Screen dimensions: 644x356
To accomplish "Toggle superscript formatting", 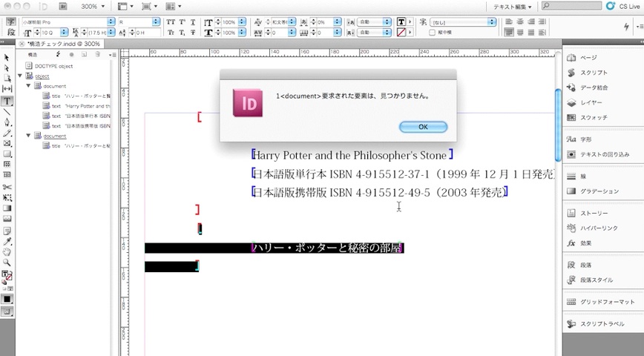I will tap(182, 22).
